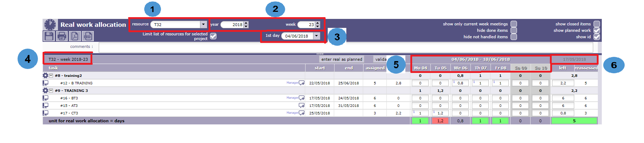Viewport: 644px width, 143px height.
Task: Collapse the #9 - TRAINING 3 group
Action: (x=51, y=90)
